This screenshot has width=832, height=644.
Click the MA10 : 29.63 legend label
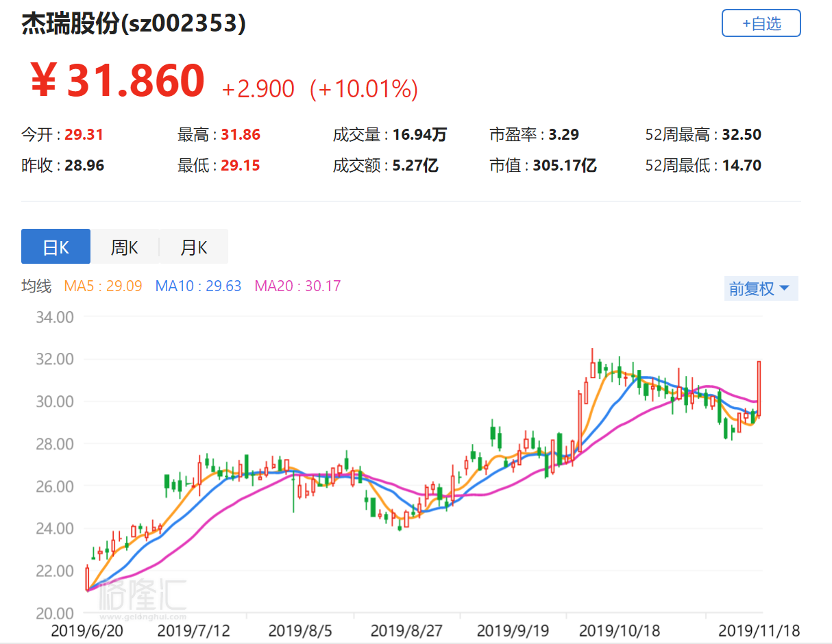198,286
